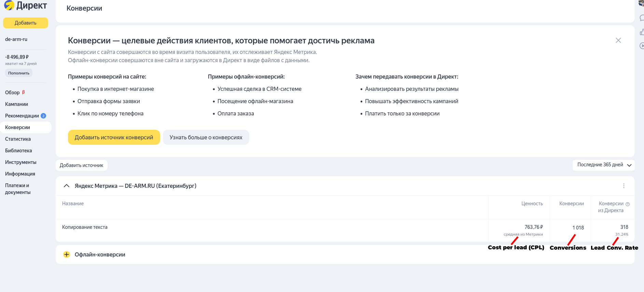Screen dimensions: 644x292
Task: Click the bullet Клик по номеру телефона
Action: coord(110,114)
